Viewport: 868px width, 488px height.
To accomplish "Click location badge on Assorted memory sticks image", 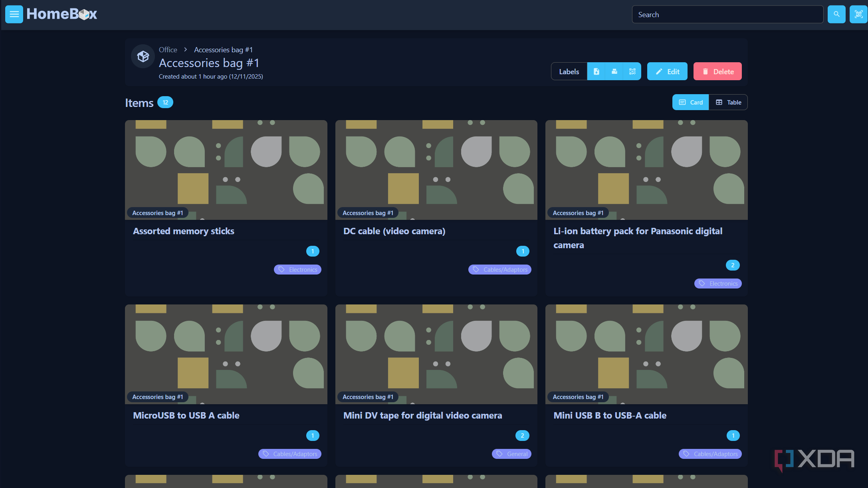I will click(158, 213).
